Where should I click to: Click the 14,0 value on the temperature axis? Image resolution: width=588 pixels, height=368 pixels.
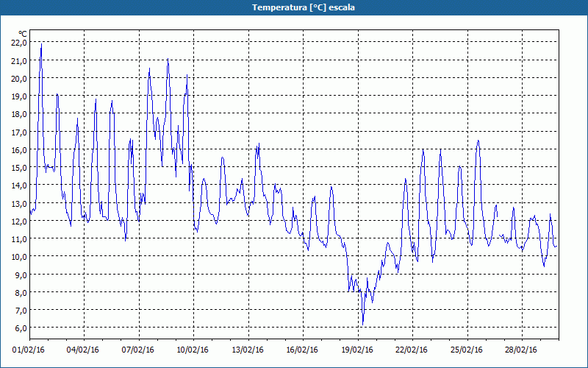[19, 185]
